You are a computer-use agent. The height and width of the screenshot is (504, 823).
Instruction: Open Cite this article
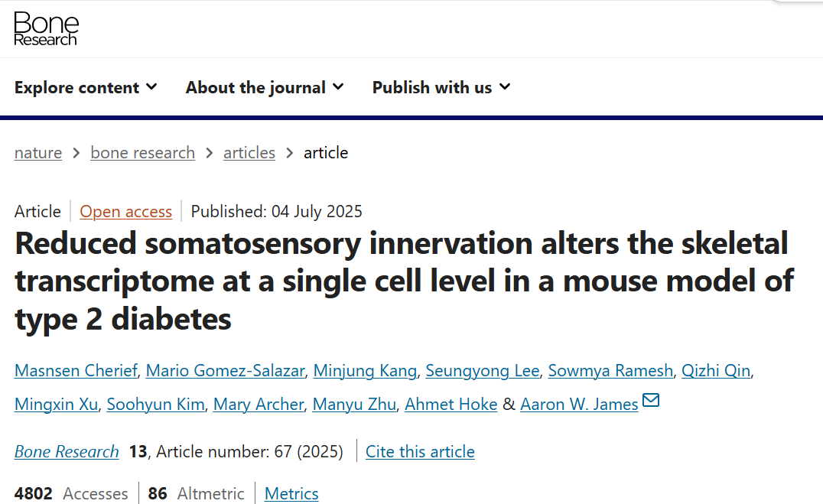click(x=420, y=452)
